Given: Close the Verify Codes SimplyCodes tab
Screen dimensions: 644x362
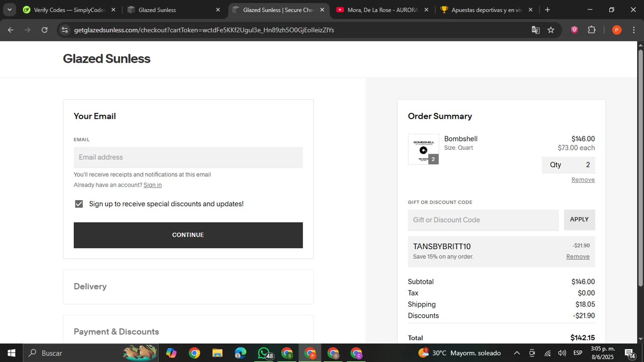Looking at the screenshot, I should pos(113,9).
